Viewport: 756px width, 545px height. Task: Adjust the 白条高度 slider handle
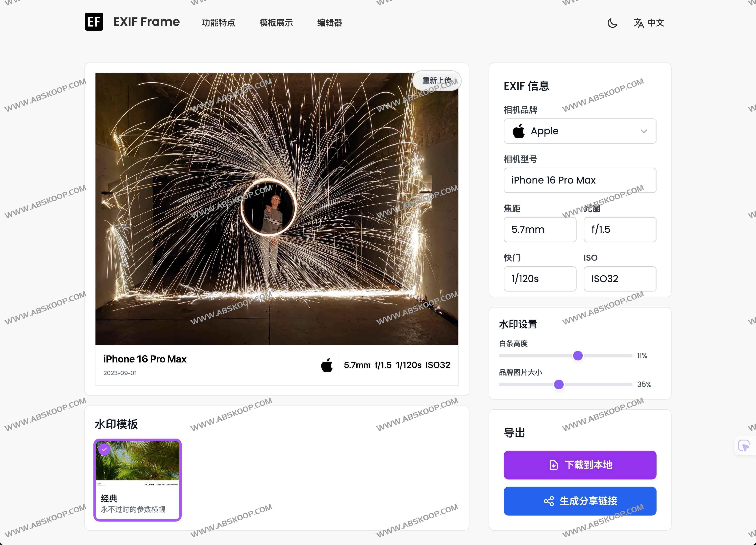tap(578, 356)
